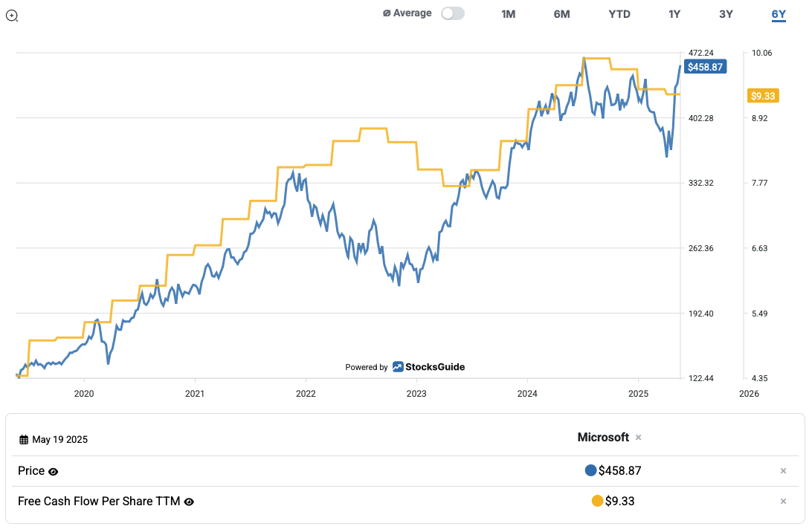Image resolution: width=812 pixels, height=529 pixels.
Task: Click the 122.44 price axis label
Action: coord(700,378)
